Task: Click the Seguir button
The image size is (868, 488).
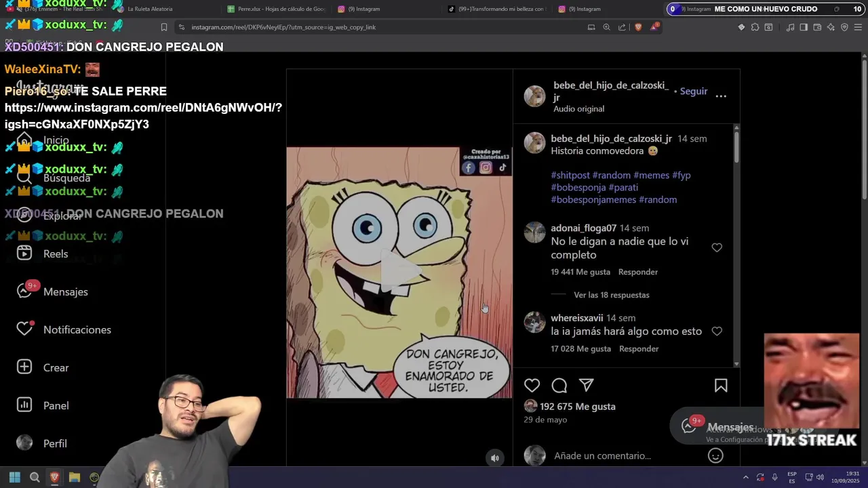Action: pyautogui.click(x=694, y=91)
